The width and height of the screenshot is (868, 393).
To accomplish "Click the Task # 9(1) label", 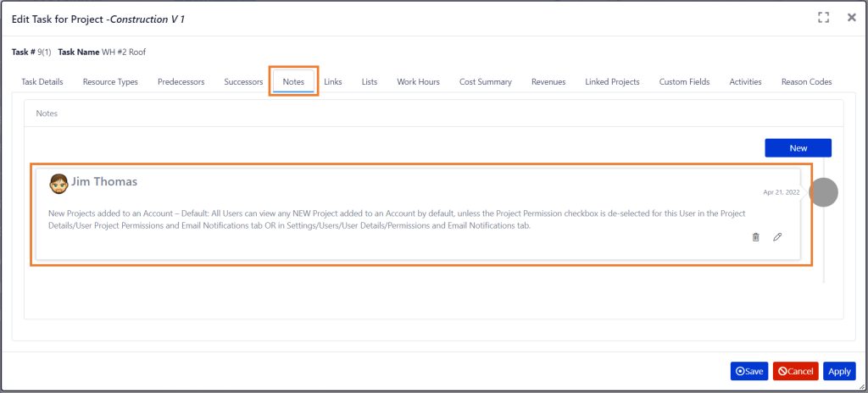I will coord(31,52).
